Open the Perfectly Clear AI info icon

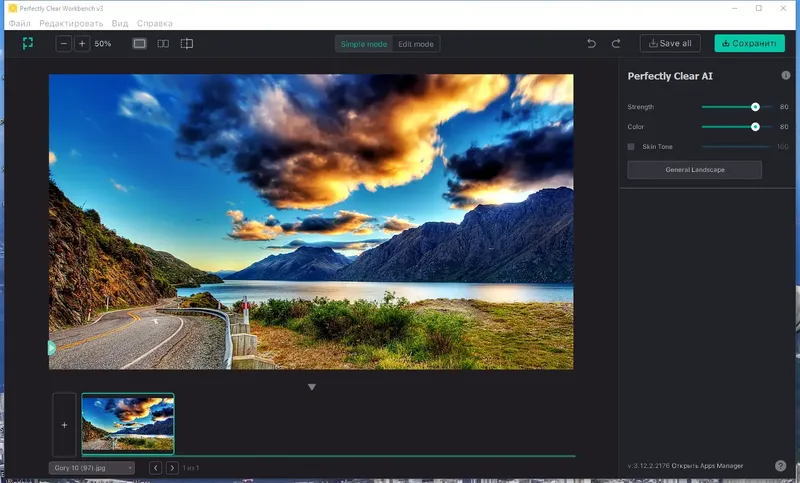785,75
